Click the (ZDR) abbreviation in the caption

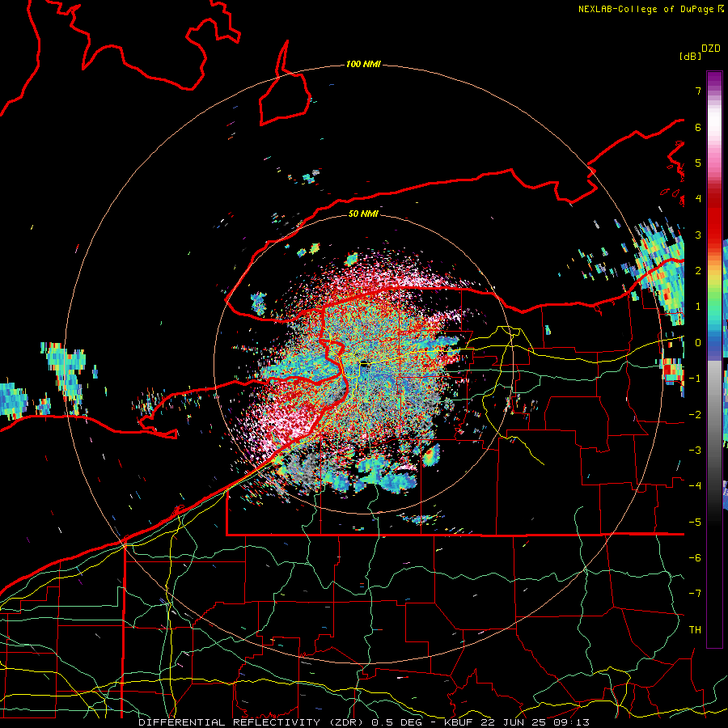346,722
